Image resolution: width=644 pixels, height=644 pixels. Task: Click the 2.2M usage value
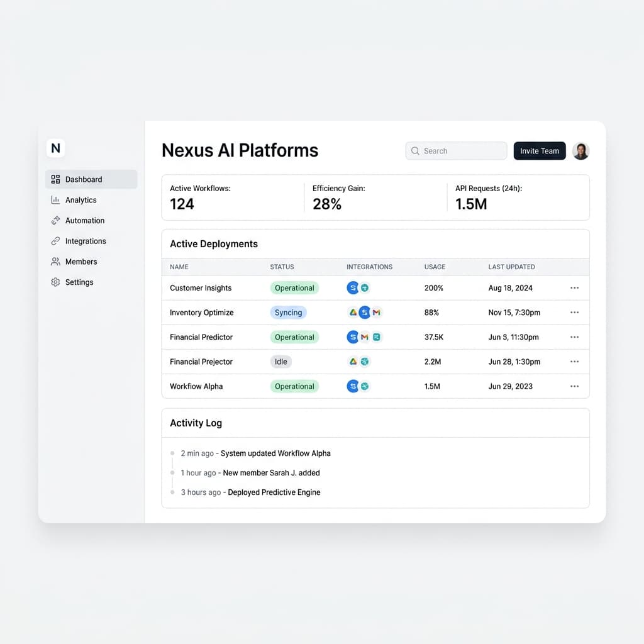click(433, 362)
